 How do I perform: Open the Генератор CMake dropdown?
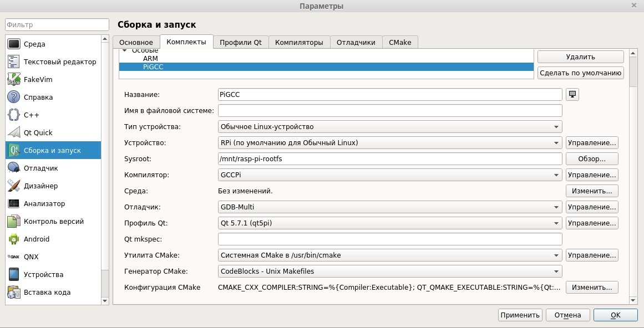(390, 271)
